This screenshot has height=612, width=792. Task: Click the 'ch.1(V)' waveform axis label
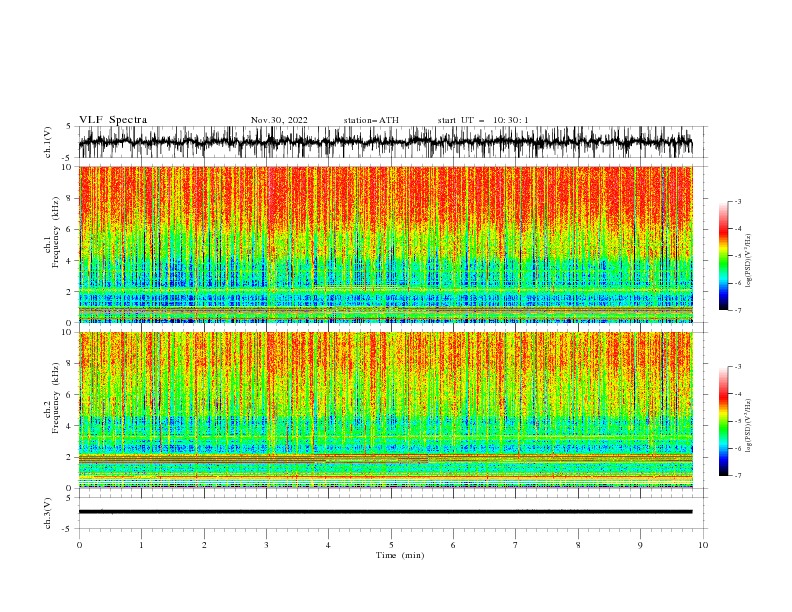(48, 142)
